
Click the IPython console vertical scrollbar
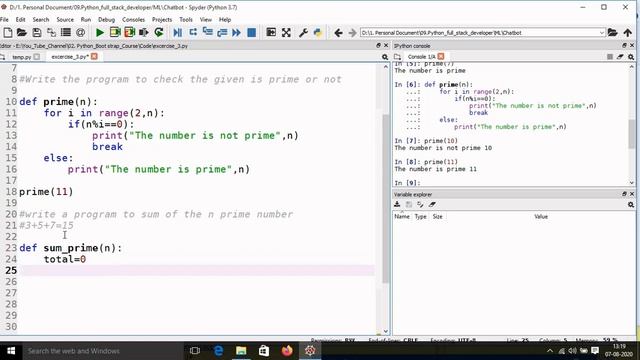(x=631, y=134)
